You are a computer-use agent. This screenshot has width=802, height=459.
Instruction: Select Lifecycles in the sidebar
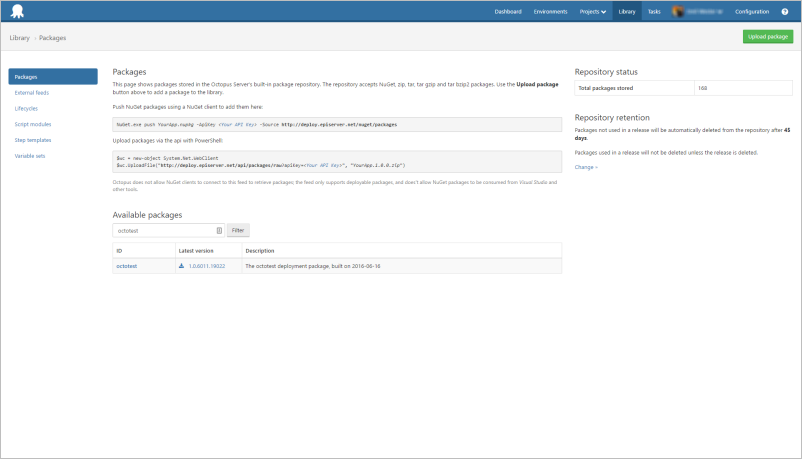(x=27, y=108)
